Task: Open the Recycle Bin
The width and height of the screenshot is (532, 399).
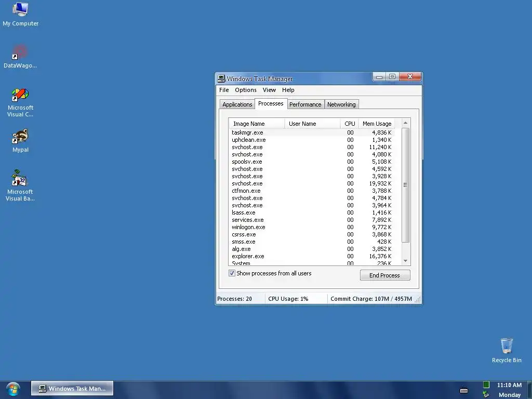Action: [x=507, y=350]
